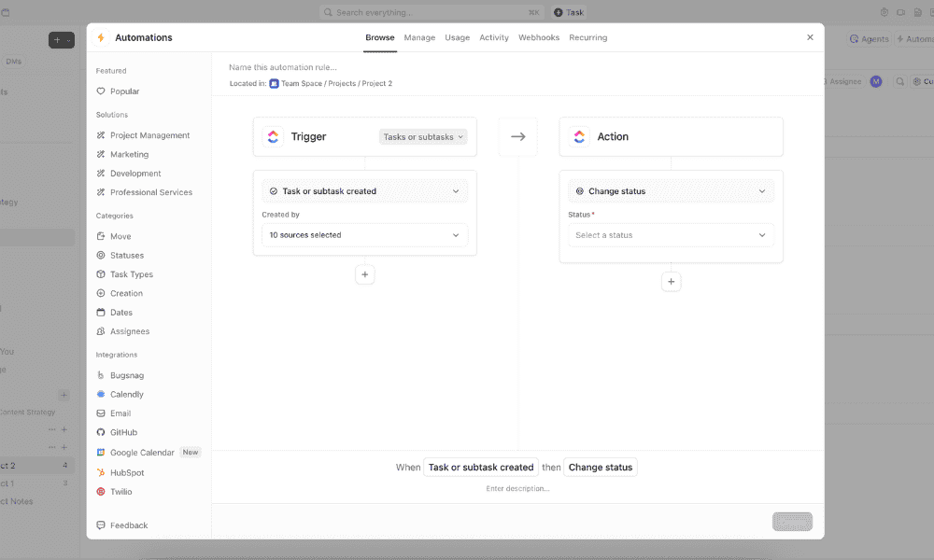This screenshot has height=560, width=934.
Task: Open the Select a status dropdown
Action: point(671,235)
